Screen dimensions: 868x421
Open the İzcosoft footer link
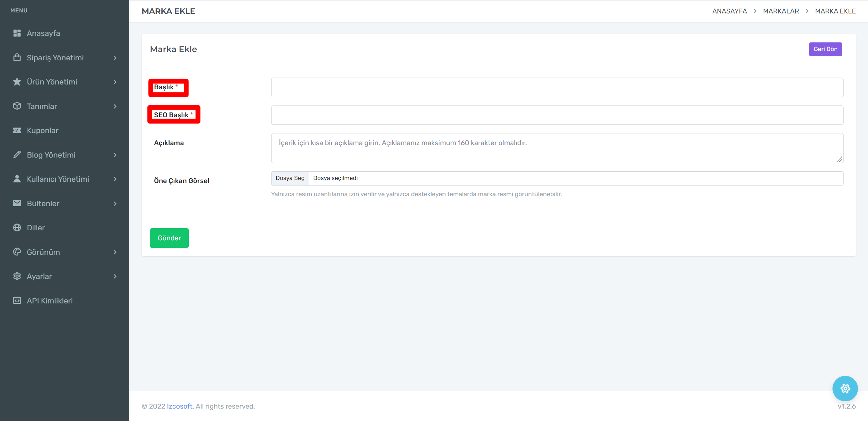(x=180, y=406)
